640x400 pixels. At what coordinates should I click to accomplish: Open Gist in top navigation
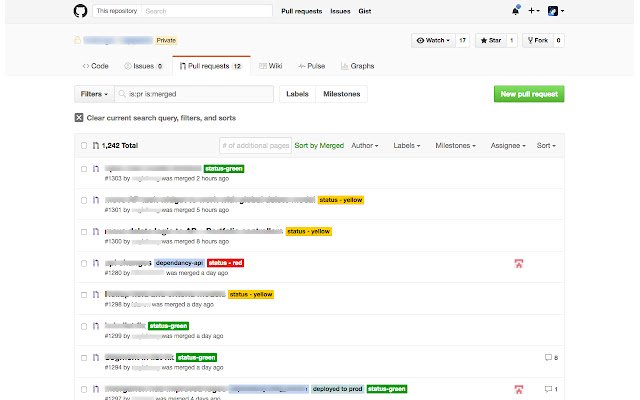coord(365,11)
